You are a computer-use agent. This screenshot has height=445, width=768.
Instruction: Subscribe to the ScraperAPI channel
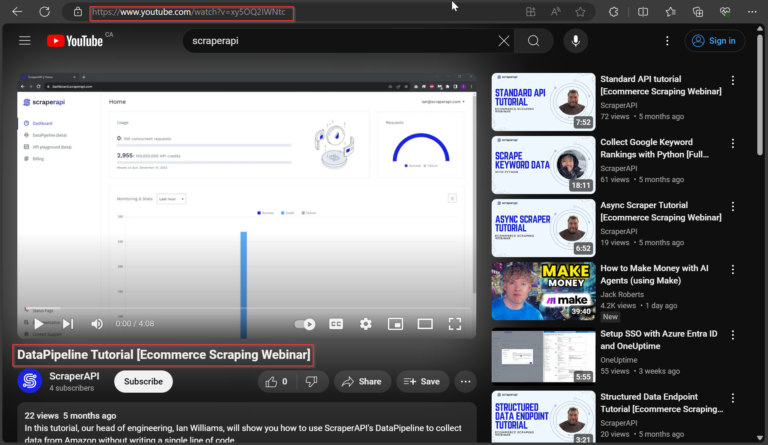[x=143, y=381]
